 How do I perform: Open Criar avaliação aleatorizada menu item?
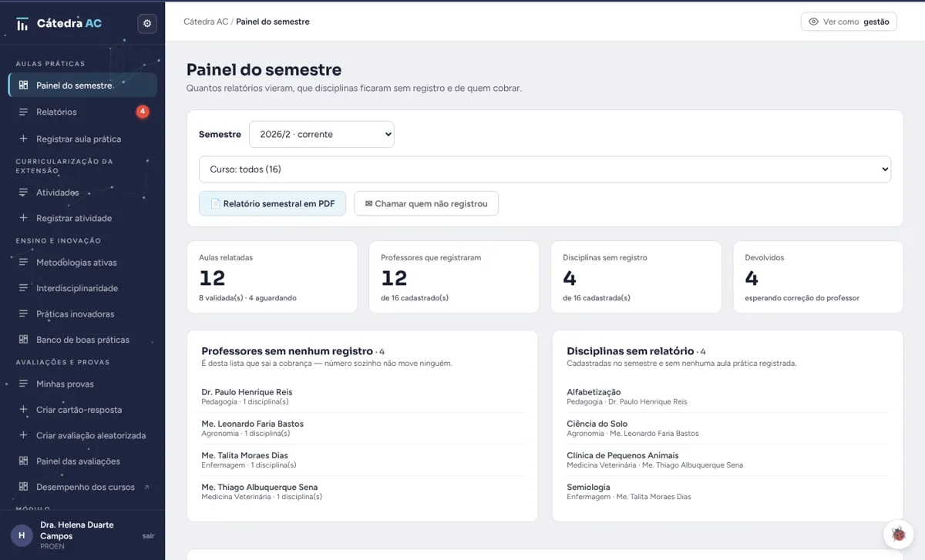(82, 435)
